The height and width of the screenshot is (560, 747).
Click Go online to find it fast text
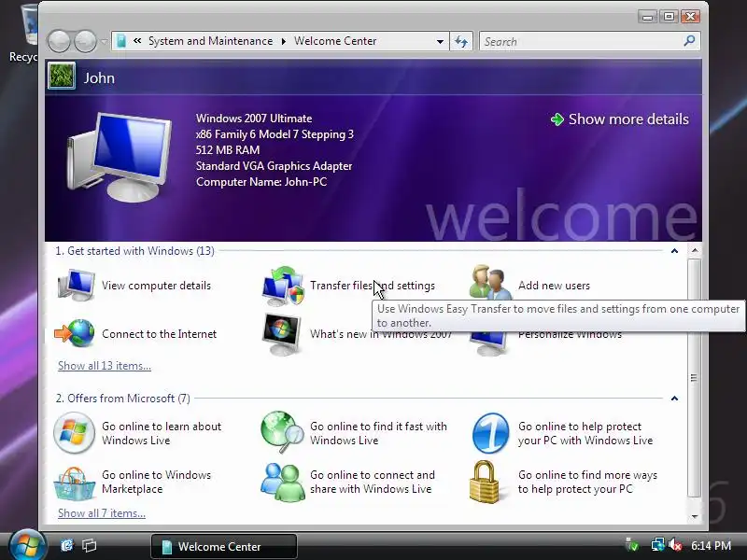click(379, 433)
